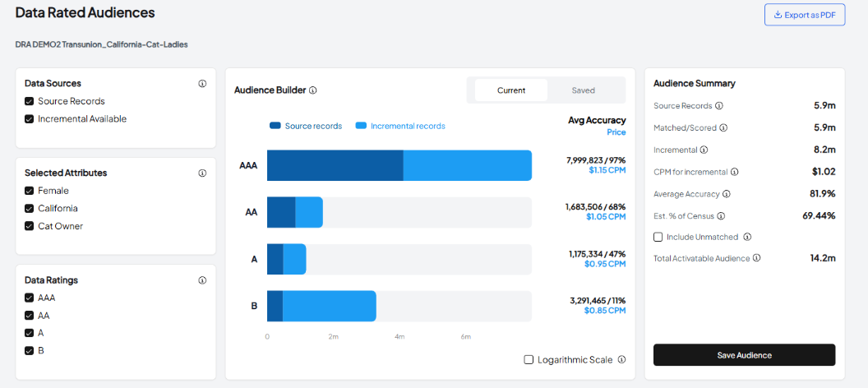Click the AA incremental records bar segment
The height and width of the screenshot is (388, 868).
(x=309, y=213)
